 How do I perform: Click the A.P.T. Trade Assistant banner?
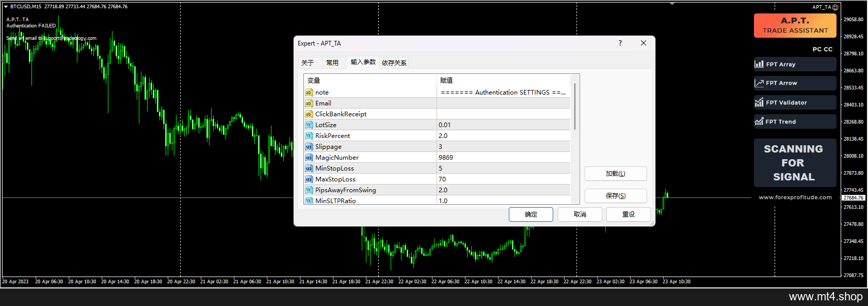[x=795, y=25]
